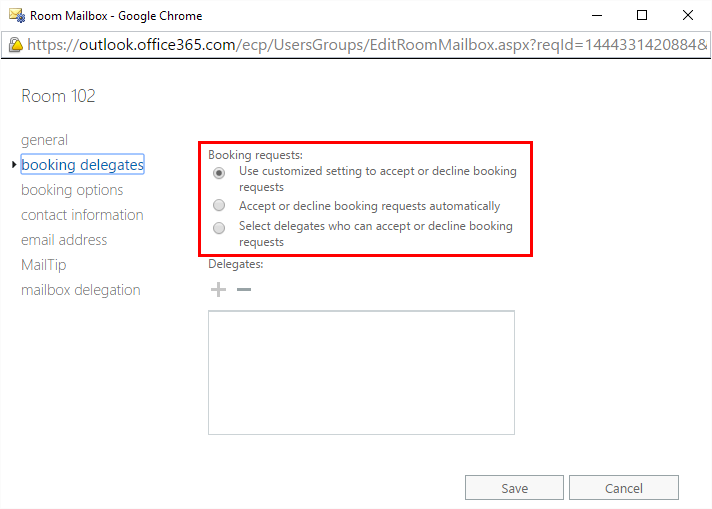The height and width of the screenshot is (509, 712).
Task: Open the MailTip section
Action: [x=44, y=265]
